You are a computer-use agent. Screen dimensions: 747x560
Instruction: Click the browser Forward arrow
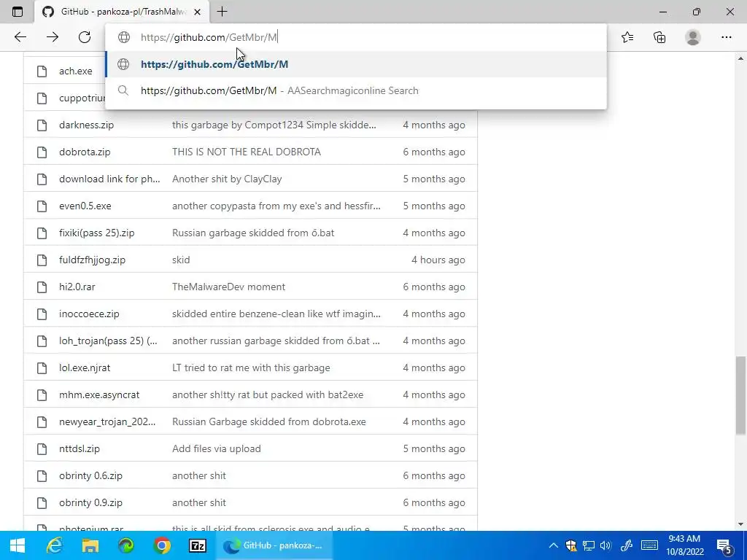tap(53, 37)
